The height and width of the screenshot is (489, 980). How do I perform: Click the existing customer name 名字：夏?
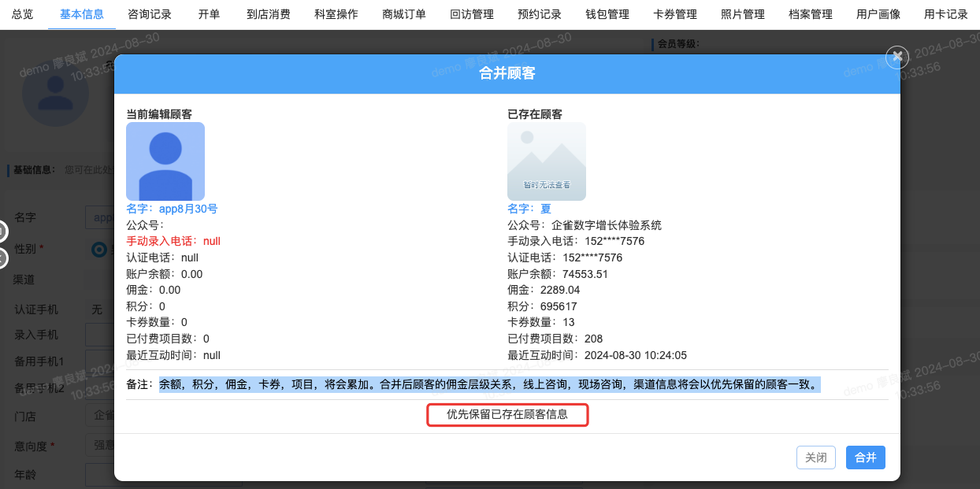(x=529, y=209)
